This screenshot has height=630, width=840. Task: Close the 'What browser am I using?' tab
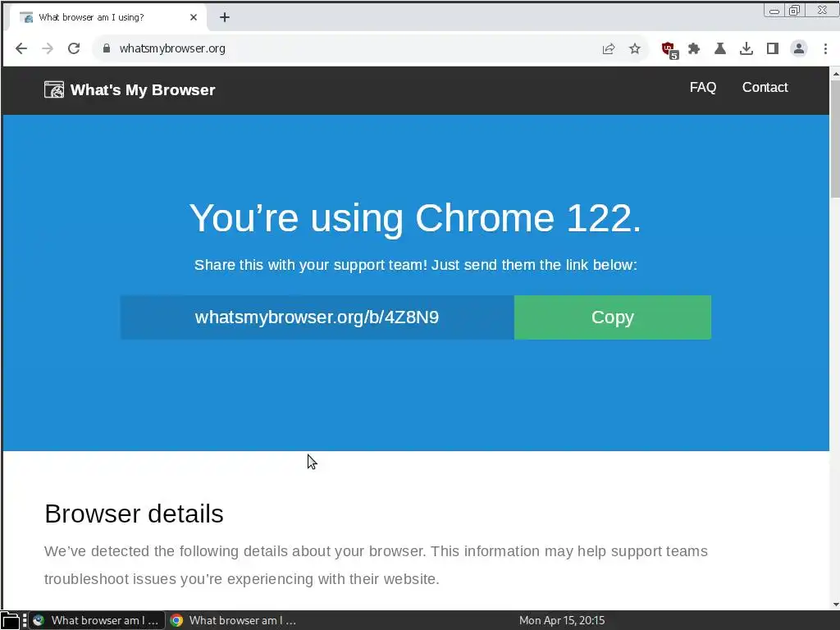(194, 18)
